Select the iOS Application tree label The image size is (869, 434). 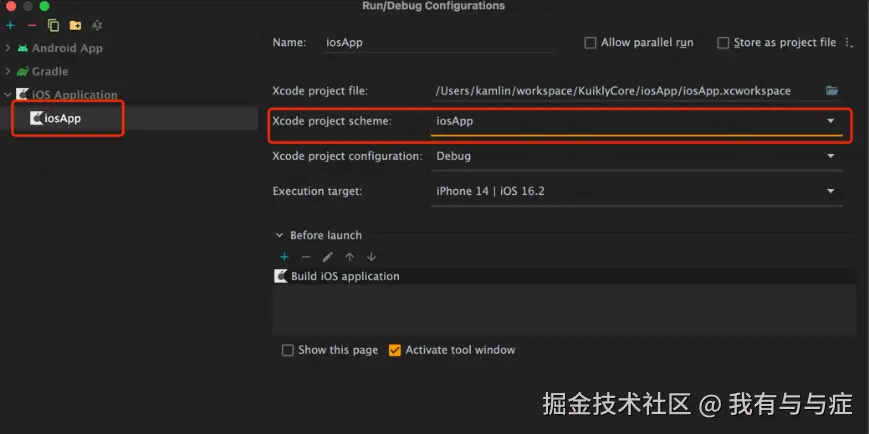[x=74, y=95]
